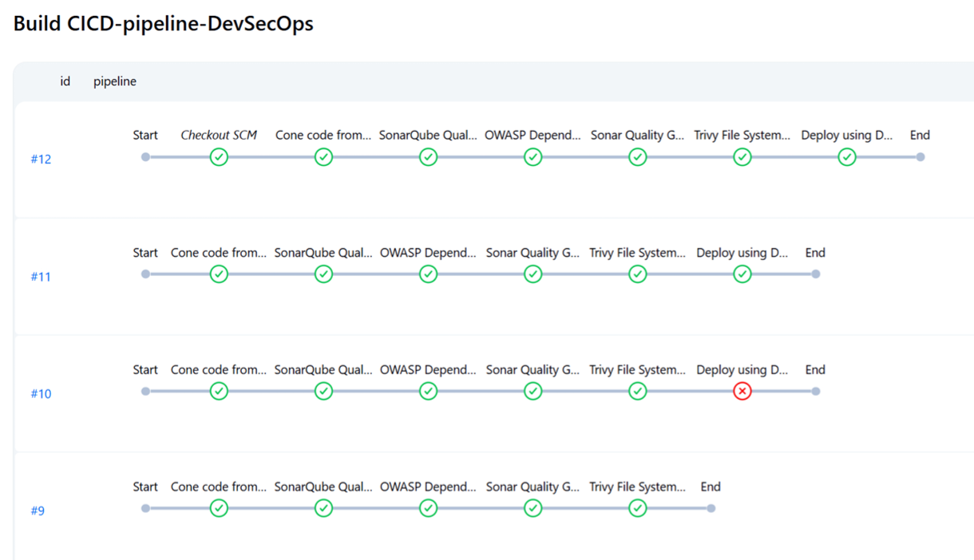974x560 pixels.
Task: Click 'Trivy File System...' label in build #9
Action: tap(637, 487)
